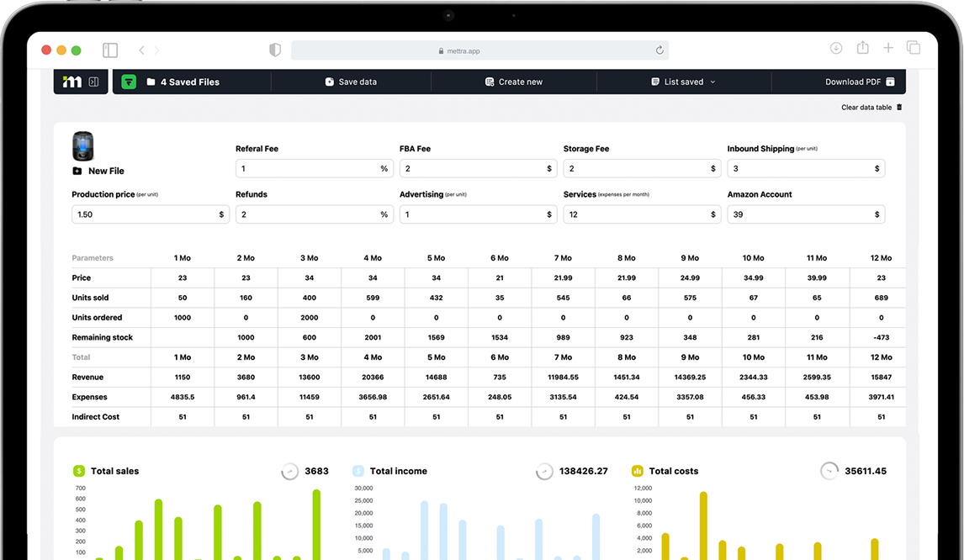Image resolution: width=964 pixels, height=560 pixels.
Task: Focus the Referal Fee input field
Action: (x=307, y=169)
